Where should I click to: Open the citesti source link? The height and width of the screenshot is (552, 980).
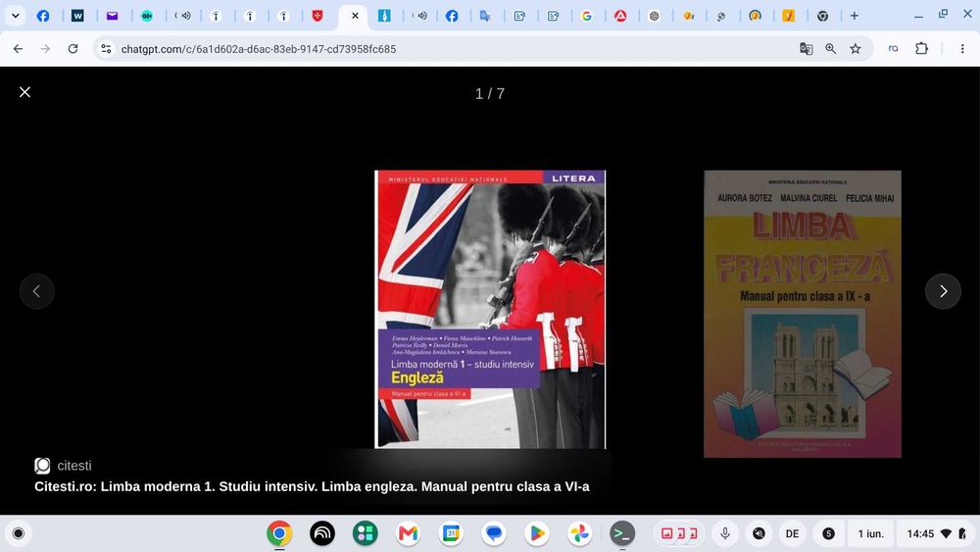click(x=63, y=465)
